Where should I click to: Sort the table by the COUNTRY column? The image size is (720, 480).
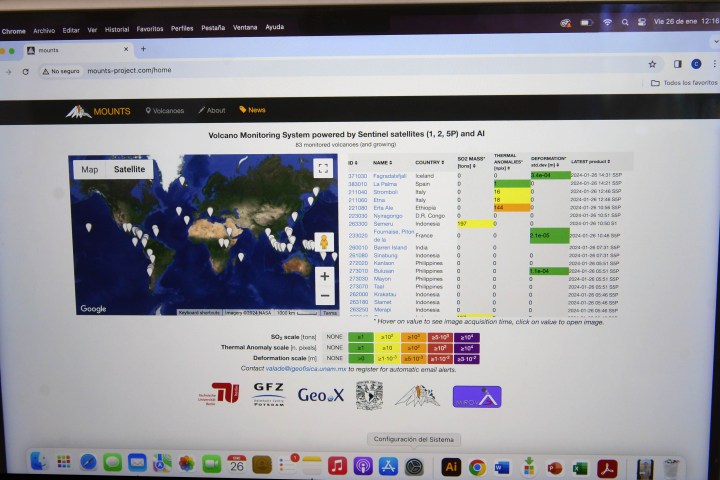click(430, 162)
